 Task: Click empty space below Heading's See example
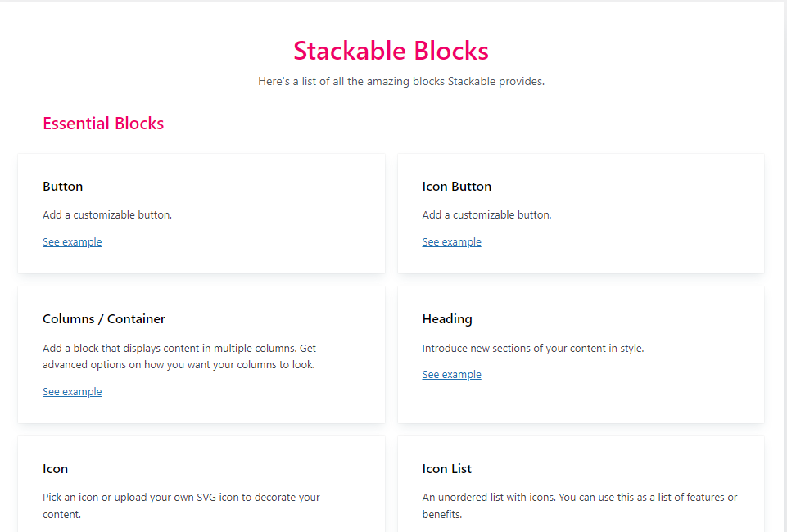pos(580,403)
